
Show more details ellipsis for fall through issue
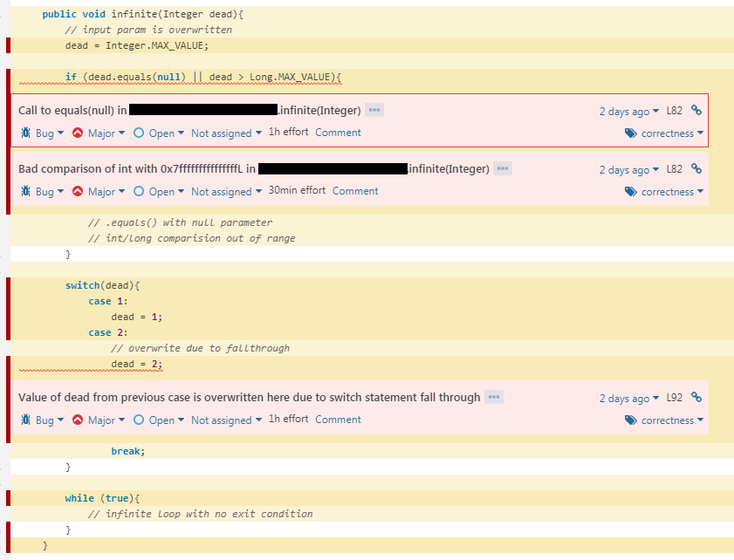click(x=494, y=397)
